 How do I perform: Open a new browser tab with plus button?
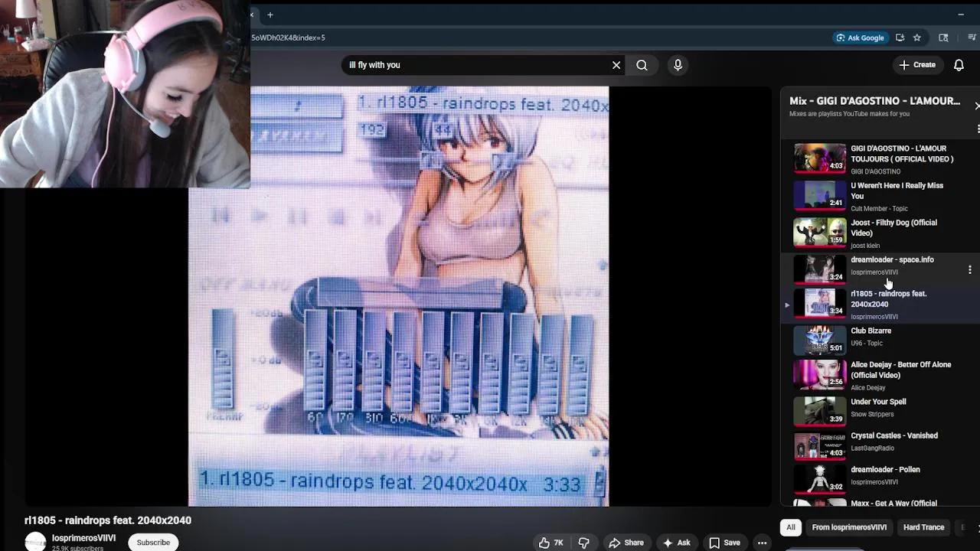click(x=269, y=15)
